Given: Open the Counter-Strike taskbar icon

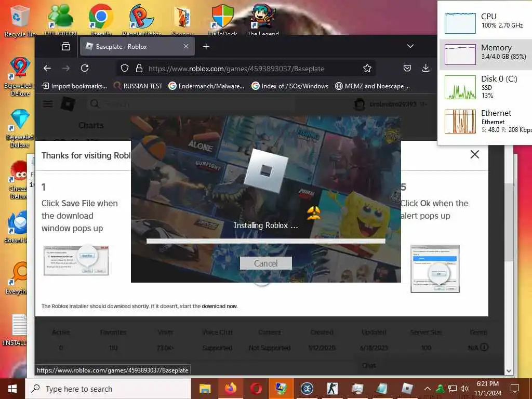Looking at the screenshot, I should click(332, 389).
